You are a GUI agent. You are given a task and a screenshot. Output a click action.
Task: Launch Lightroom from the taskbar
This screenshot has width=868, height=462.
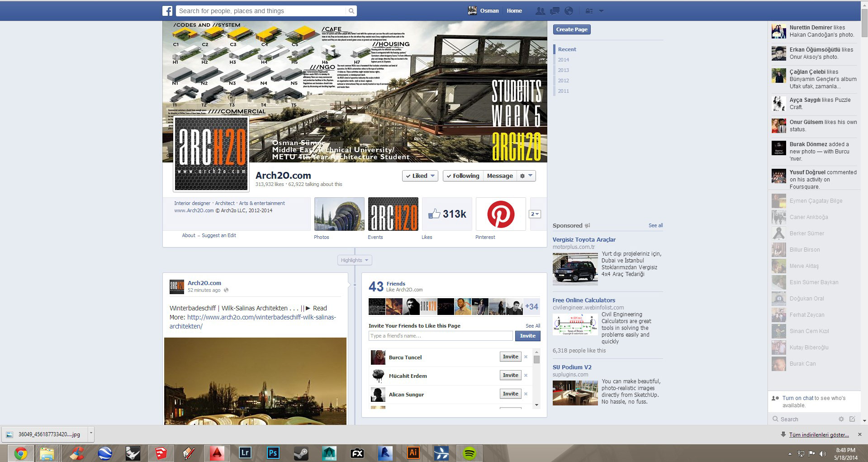tap(245, 453)
